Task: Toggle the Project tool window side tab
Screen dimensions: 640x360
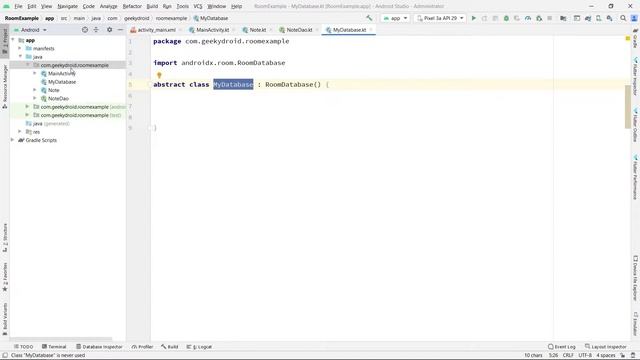Action: tap(5, 42)
